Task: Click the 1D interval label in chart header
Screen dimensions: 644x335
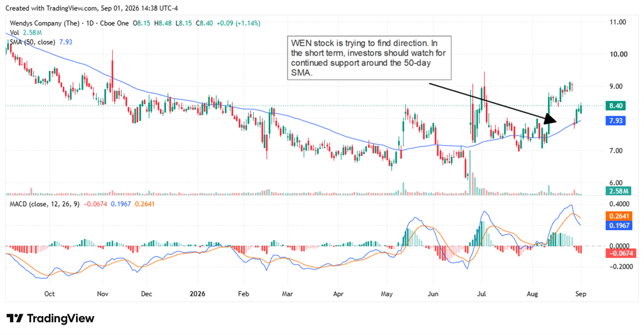Action: [90, 24]
